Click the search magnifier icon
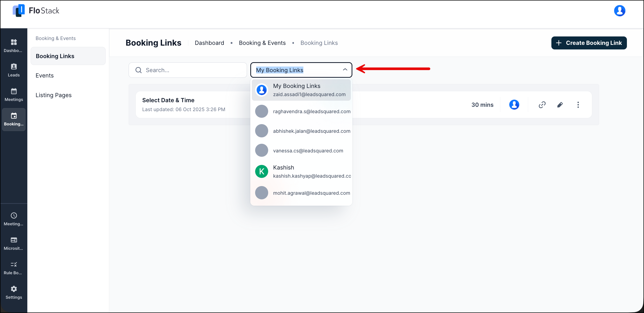 [x=139, y=70]
